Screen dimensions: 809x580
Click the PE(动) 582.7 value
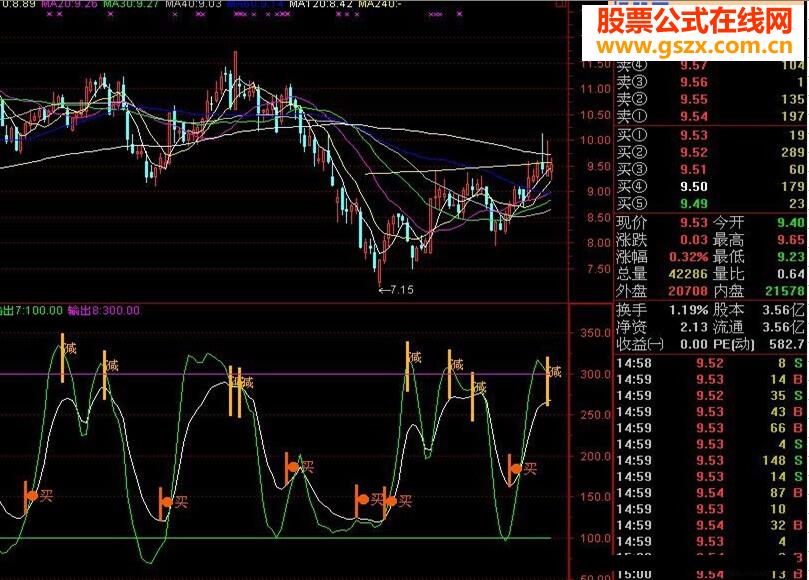[786, 344]
